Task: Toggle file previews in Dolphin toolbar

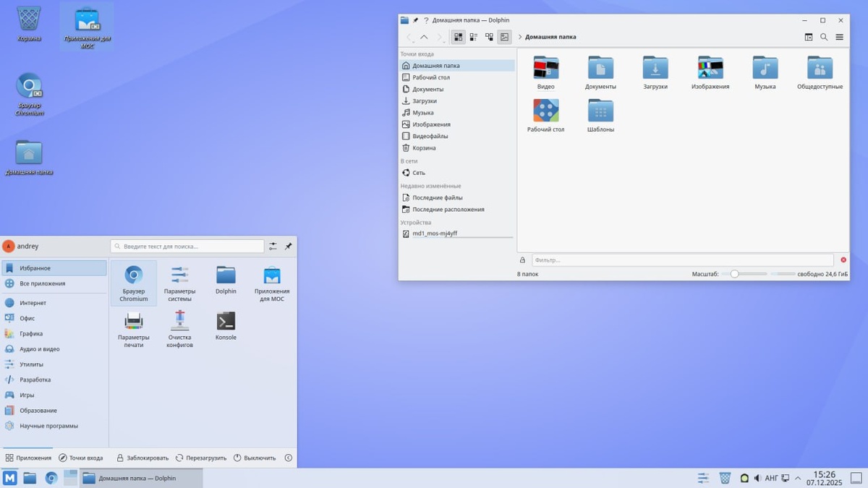Action: click(504, 37)
